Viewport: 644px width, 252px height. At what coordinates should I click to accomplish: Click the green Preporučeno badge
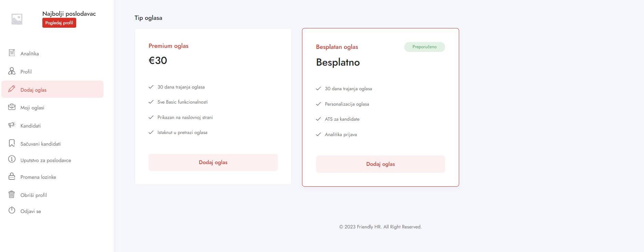(x=424, y=47)
